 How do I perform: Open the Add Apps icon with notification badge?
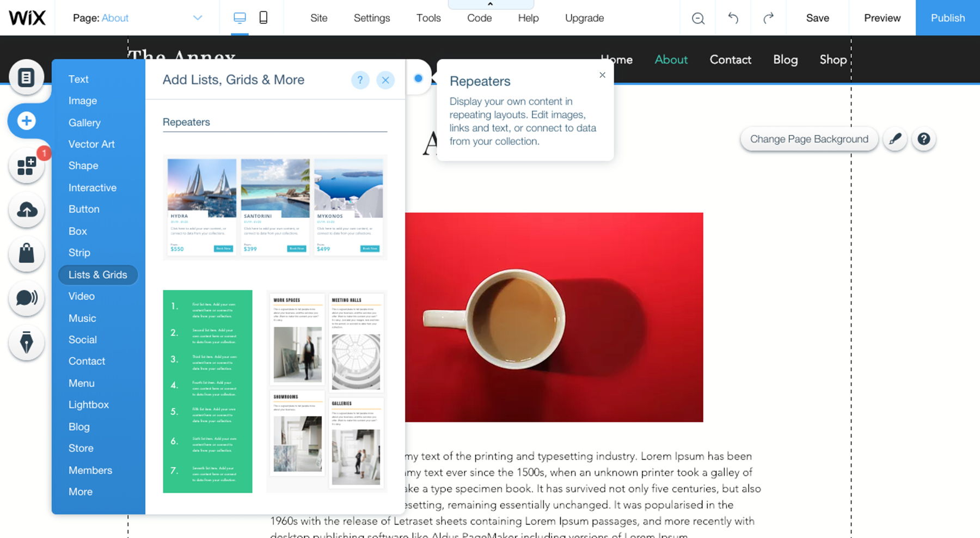[26, 166]
